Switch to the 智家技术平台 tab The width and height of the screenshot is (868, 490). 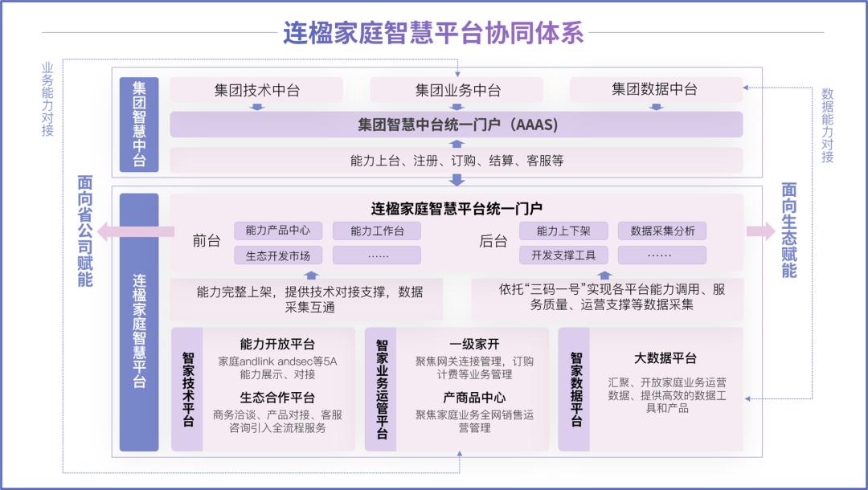186,392
